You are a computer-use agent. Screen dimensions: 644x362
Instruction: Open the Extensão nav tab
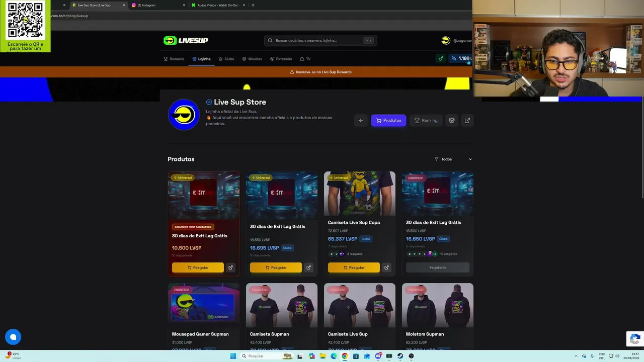point(281,59)
